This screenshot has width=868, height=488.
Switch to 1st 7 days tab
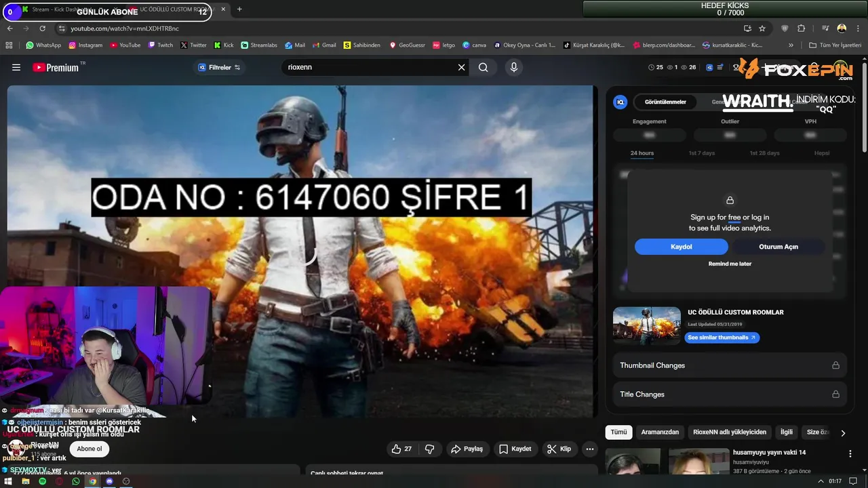pyautogui.click(x=702, y=153)
